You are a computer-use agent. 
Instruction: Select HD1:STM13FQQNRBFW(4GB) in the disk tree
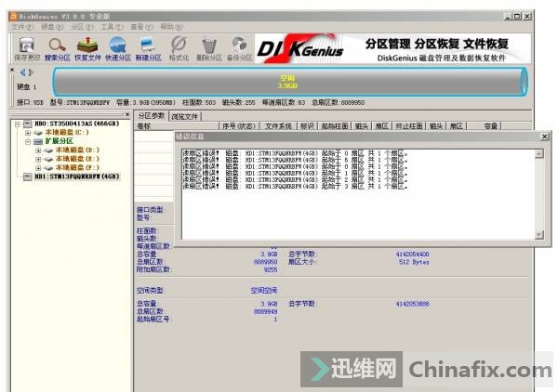point(77,176)
